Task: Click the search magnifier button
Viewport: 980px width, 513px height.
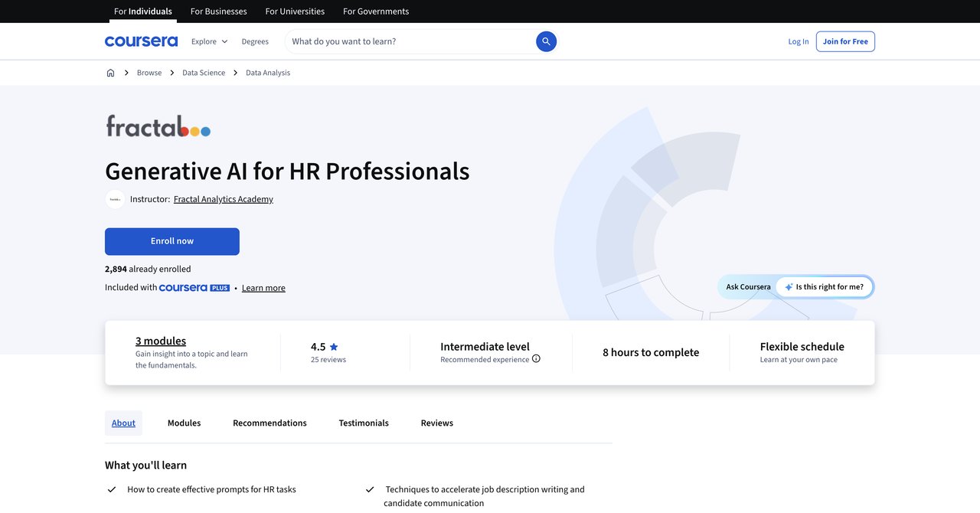Action: [x=546, y=41]
